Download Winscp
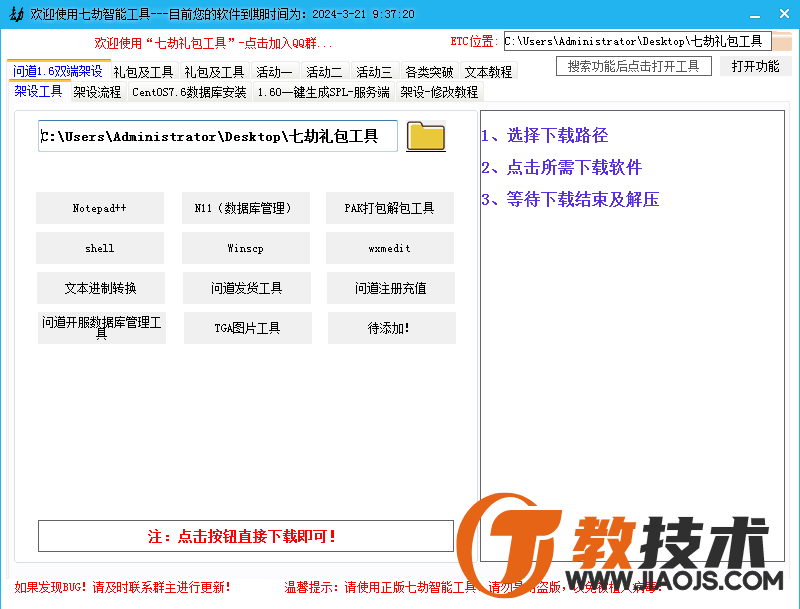 246,248
